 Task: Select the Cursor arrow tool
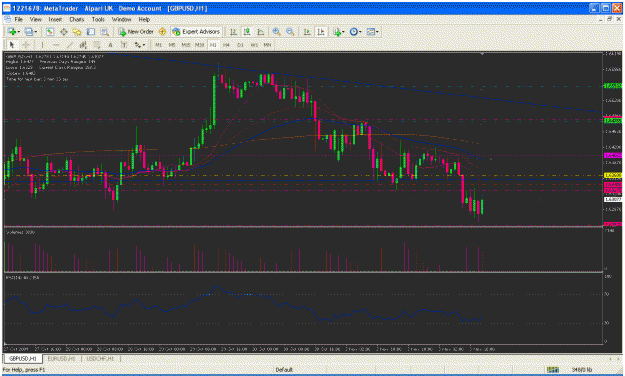click(x=12, y=45)
